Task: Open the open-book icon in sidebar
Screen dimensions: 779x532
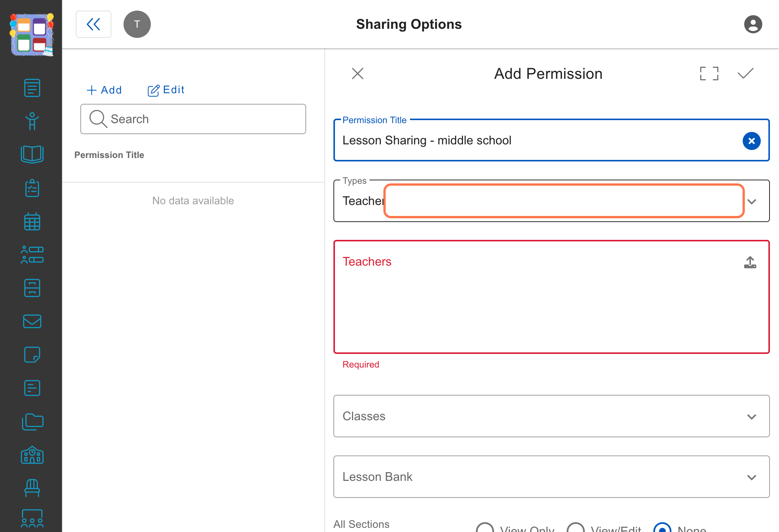Action: coord(32,154)
